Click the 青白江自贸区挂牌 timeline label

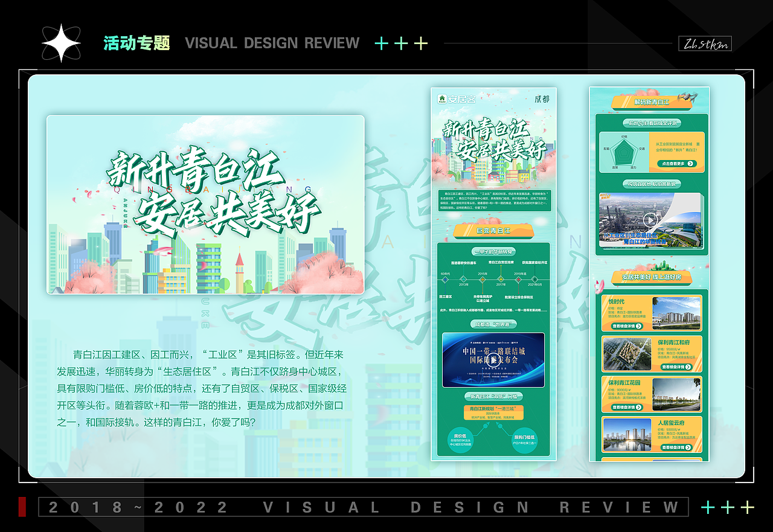tap(501, 263)
